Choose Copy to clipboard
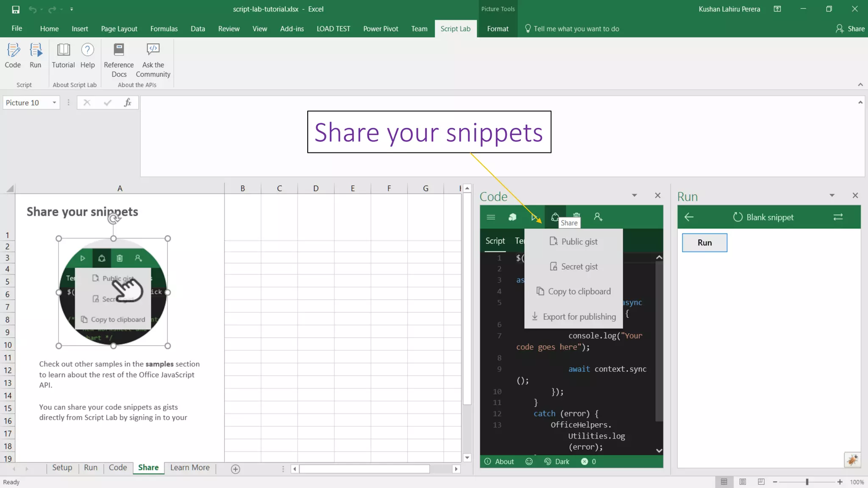 [x=573, y=291]
